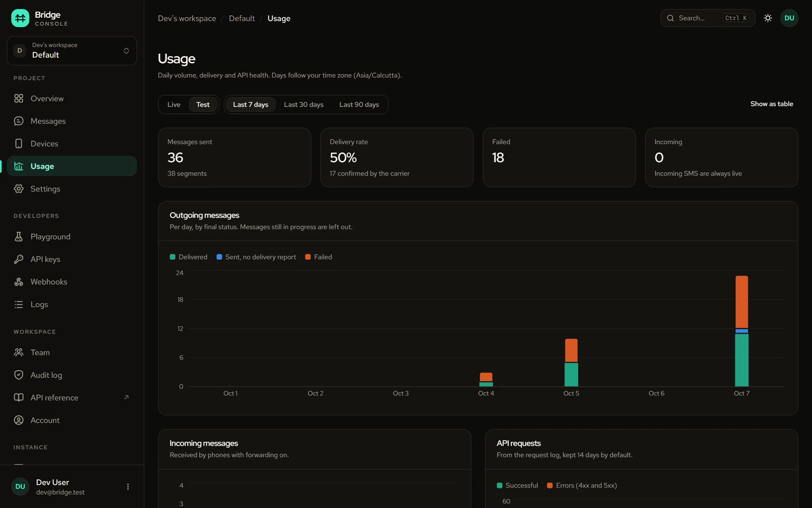Image resolution: width=812 pixels, height=508 pixels.
Task: Click the Messages sent card showing 36
Action: (x=235, y=157)
